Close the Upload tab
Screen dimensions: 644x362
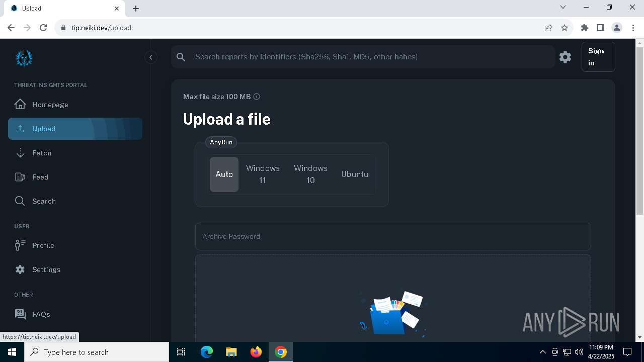tap(117, 9)
